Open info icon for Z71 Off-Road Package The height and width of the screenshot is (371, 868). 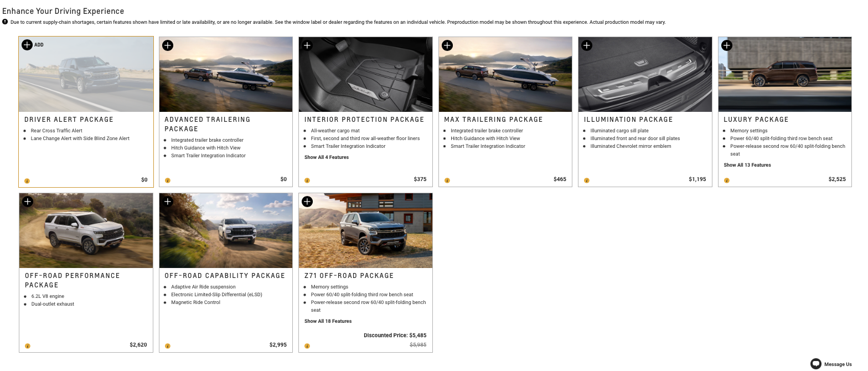click(307, 346)
